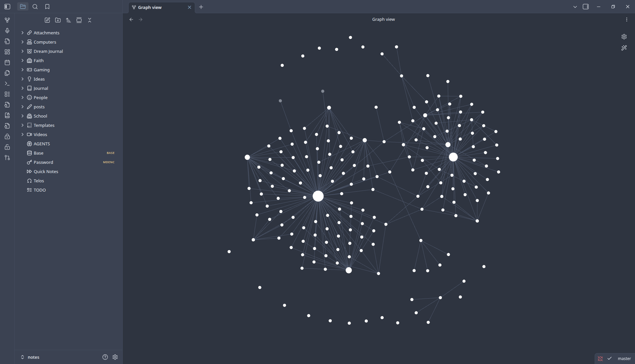
Task: Open the Quick Notes file
Action: click(x=46, y=171)
